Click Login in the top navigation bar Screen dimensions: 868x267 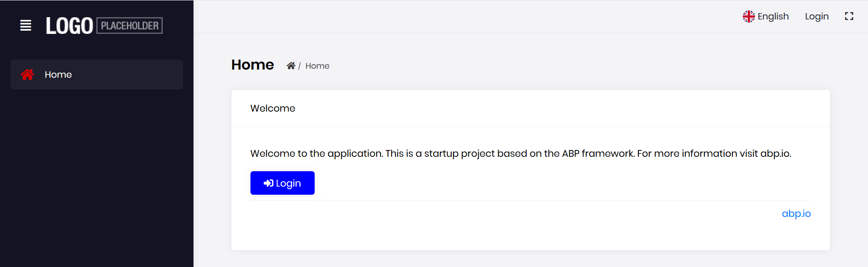pyautogui.click(x=816, y=17)
